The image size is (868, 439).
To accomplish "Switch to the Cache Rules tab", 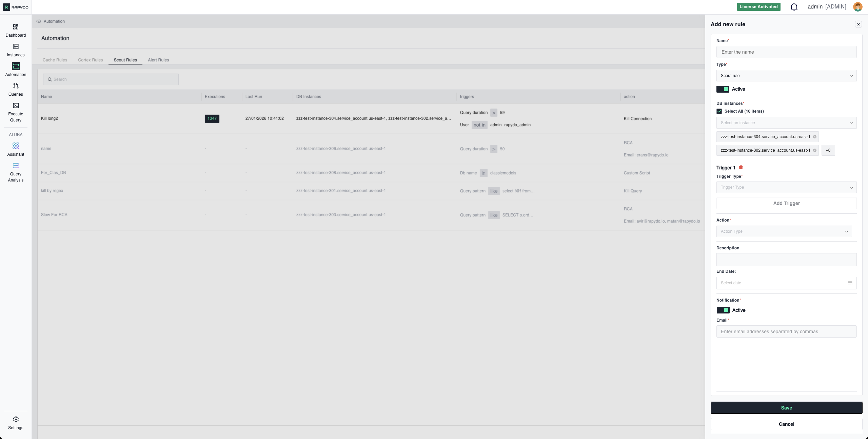I will coord(55,60).
